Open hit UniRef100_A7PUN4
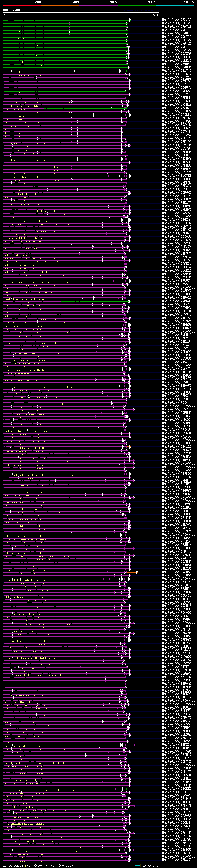The width and height of the screenshot is (197, 868). pyautogui.click(x=177, y=98)
